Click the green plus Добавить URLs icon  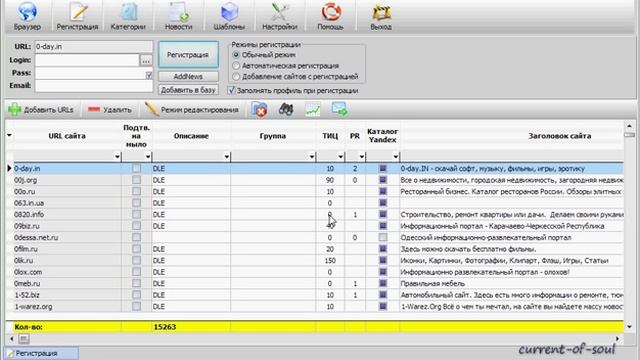[15, 109]
